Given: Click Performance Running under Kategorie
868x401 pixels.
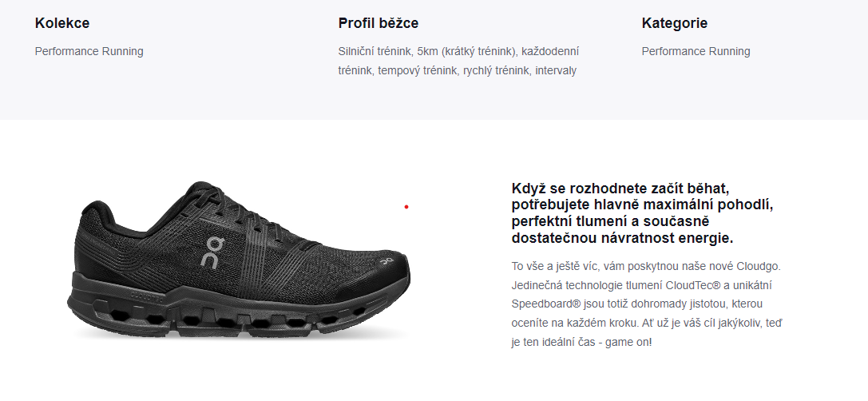Looking at the screenshot, I should 696,51.
